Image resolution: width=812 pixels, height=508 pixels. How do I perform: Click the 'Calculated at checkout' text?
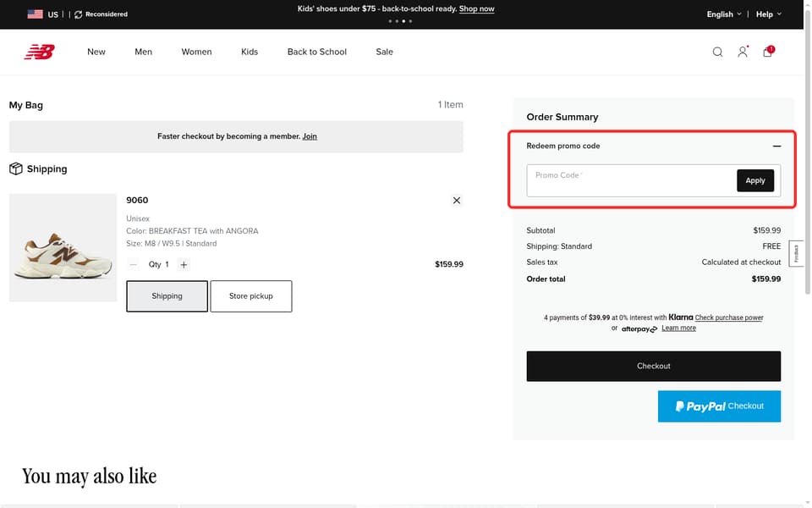(x=741, y=262)
